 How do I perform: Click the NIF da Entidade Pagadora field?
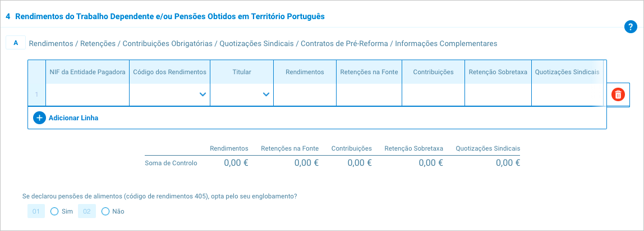[x=87, y=94]
